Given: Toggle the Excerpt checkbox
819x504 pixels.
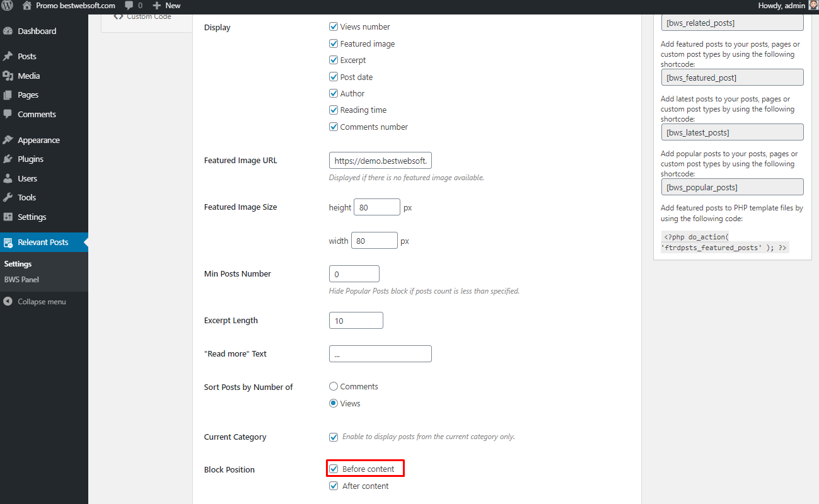Looking at the screenshot, I should coord(334,60).
